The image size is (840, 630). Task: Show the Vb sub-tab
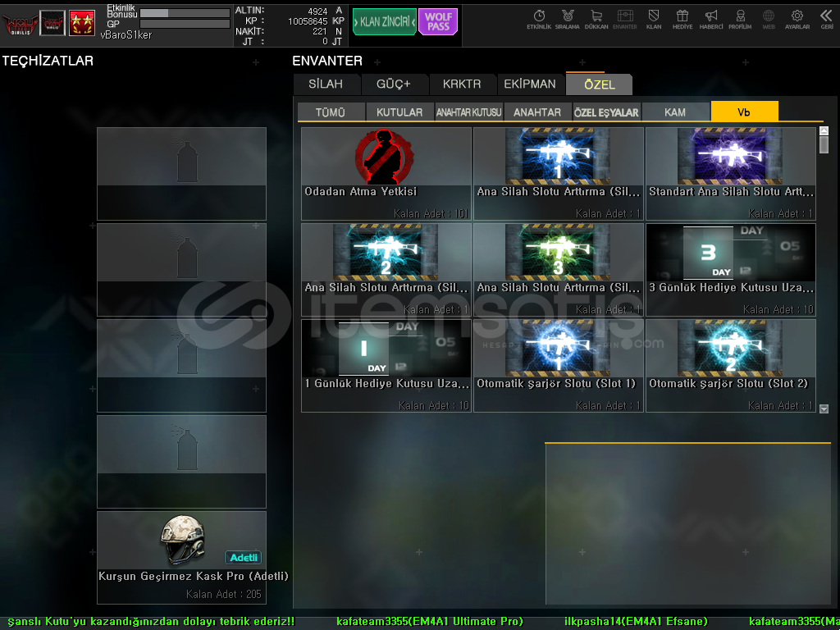(x=744, y=112)
